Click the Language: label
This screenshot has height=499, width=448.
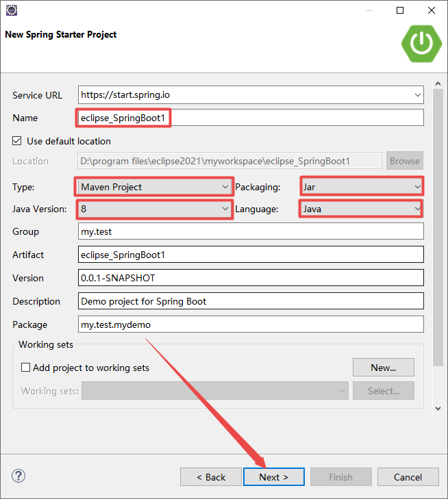tap(257, 209)
